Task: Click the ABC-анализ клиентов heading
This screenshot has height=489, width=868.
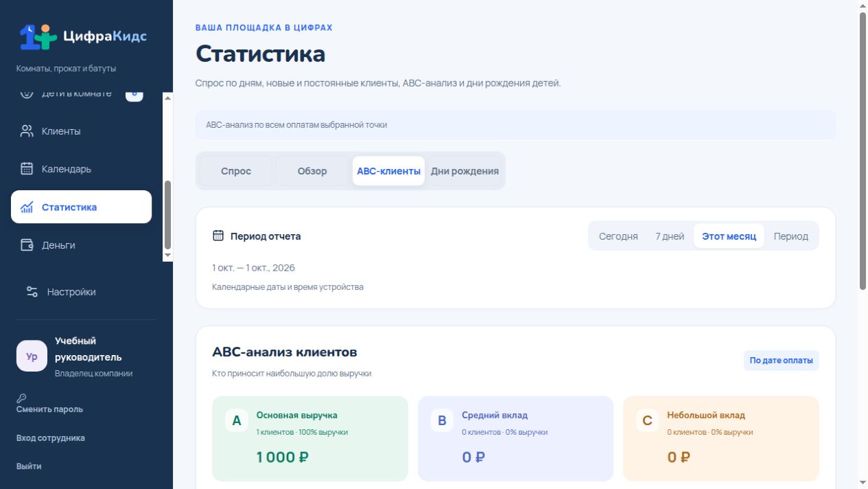Action: pos(285,352)
